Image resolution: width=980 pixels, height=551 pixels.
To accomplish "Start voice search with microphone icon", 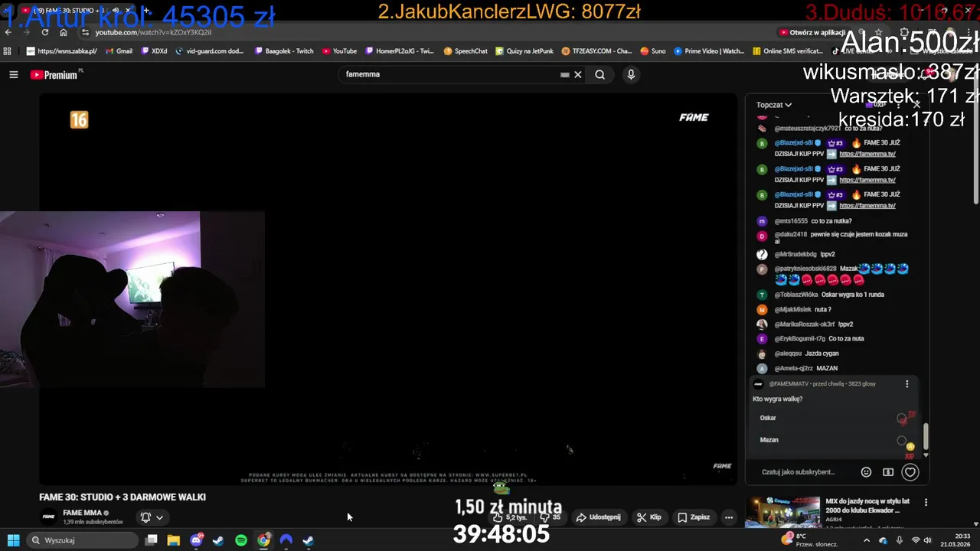I will coord(631,74).
